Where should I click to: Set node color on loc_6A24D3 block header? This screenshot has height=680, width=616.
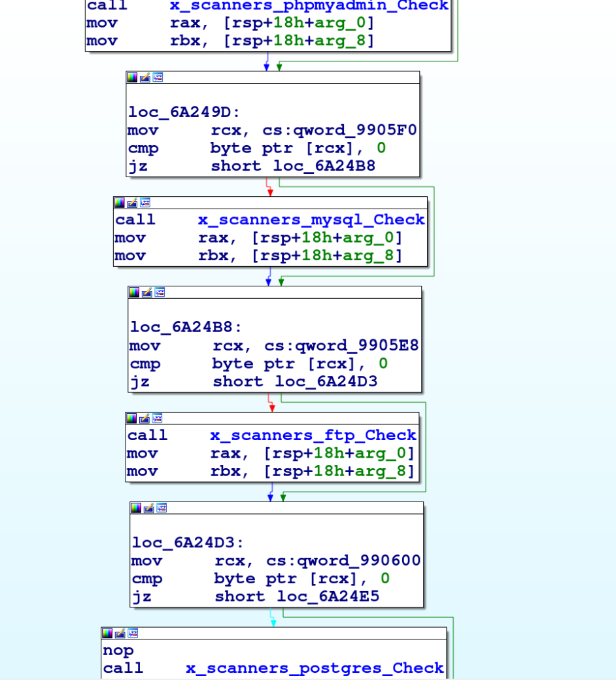pos(136,508)
